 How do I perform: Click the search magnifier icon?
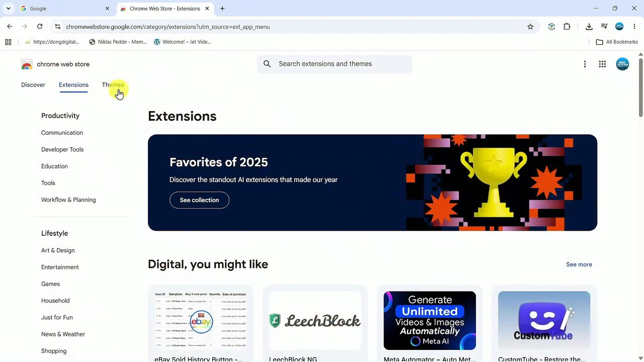pyautogui.click(x=267, y=64)
